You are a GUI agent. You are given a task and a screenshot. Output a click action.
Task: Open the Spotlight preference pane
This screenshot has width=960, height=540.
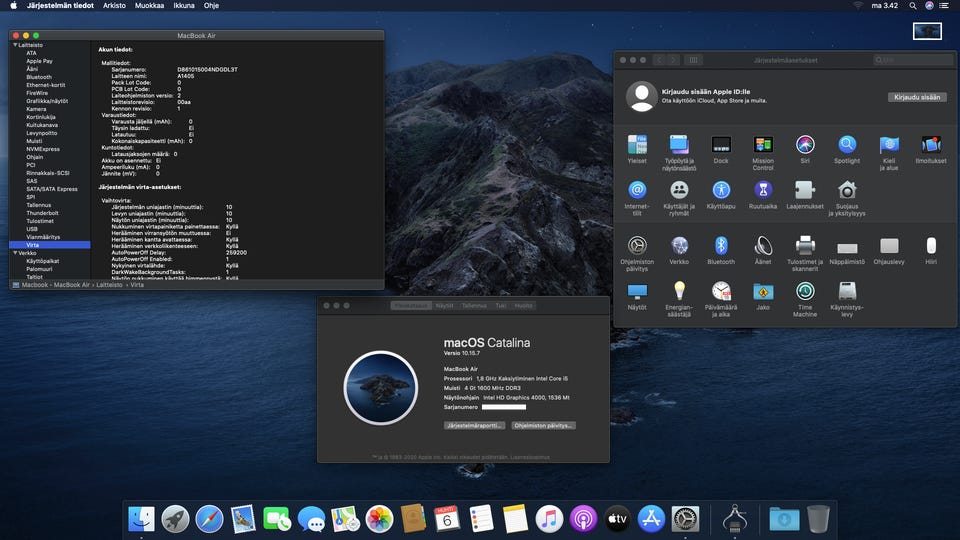click(847, 145)
